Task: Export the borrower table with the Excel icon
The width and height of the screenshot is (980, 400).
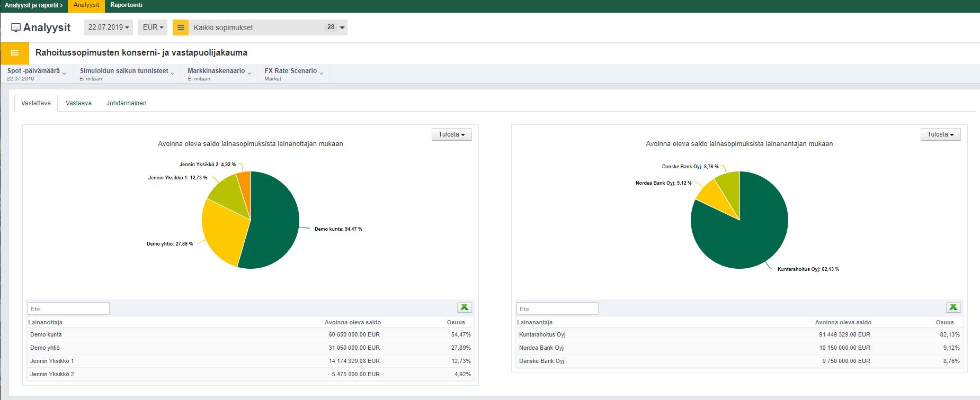Action: tap(464, 307)
